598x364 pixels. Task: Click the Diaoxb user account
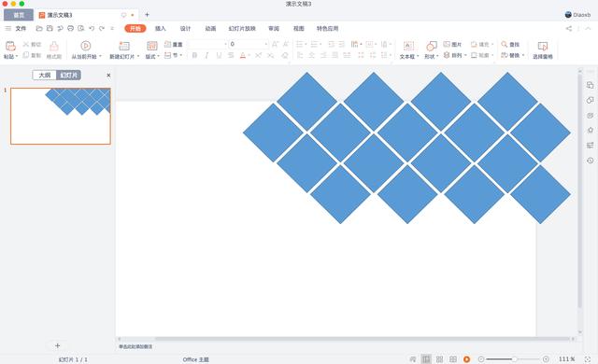pos(577,15)
